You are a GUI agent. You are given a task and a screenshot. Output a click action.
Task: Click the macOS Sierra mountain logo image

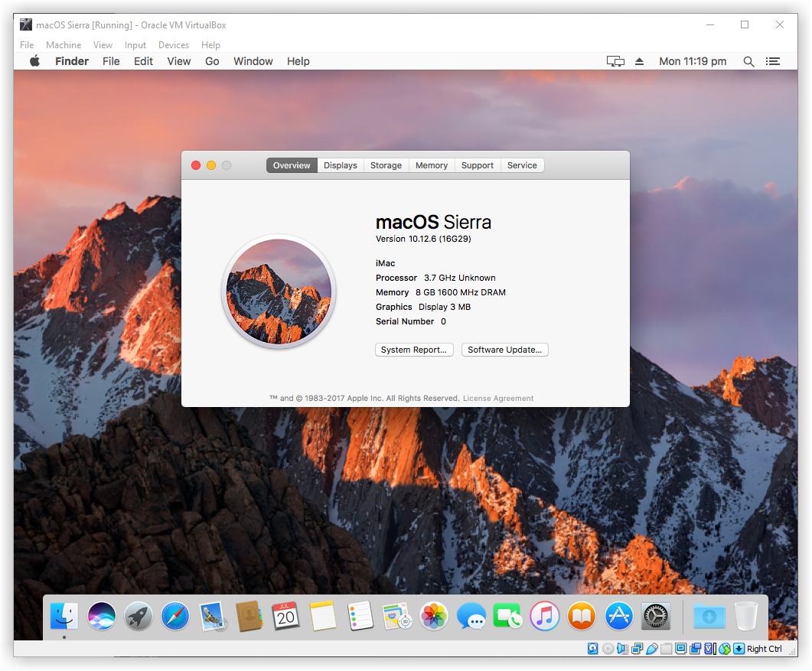(x=279, y=292)
